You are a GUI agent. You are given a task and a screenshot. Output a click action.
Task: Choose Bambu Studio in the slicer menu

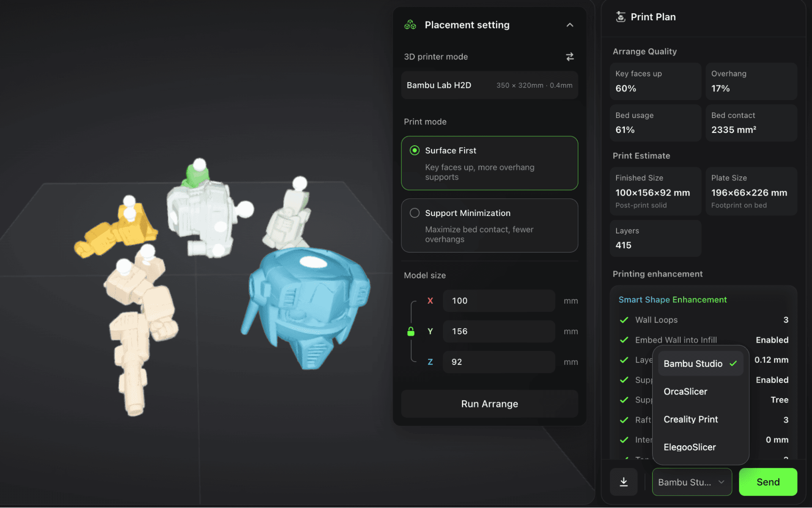click(700, 364)
